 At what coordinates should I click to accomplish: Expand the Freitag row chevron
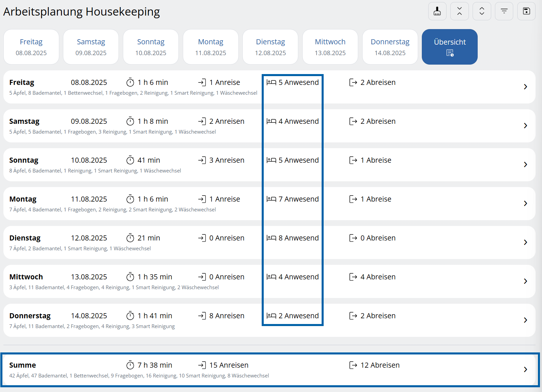[x=525, y=87]
